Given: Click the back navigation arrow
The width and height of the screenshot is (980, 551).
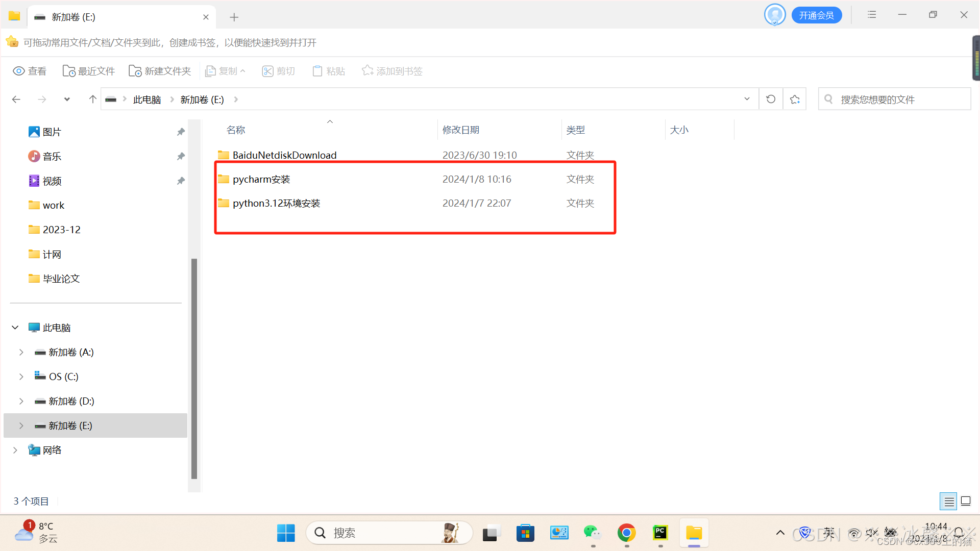Looking at the screenshot, I should (16, 99).
